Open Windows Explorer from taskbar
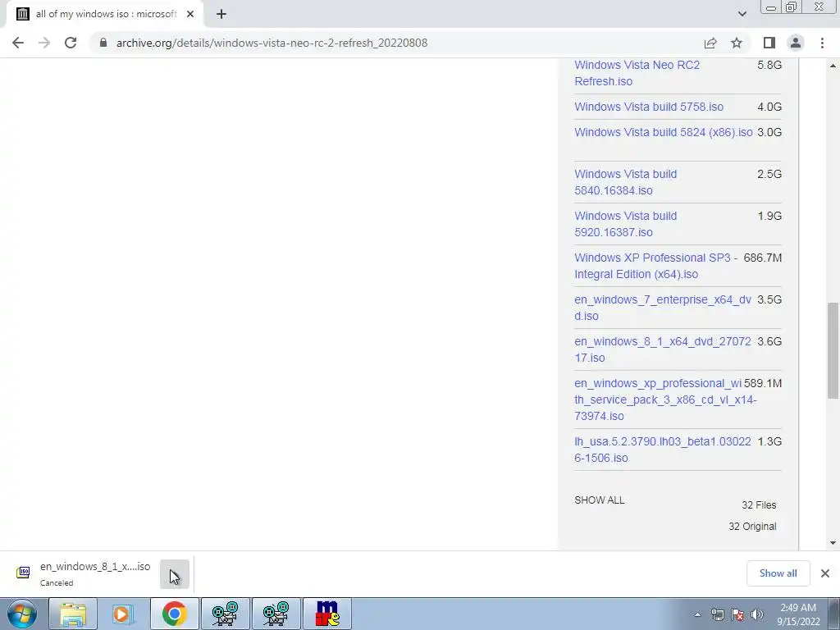The image size is (840, 630). [x=73, y=614]
